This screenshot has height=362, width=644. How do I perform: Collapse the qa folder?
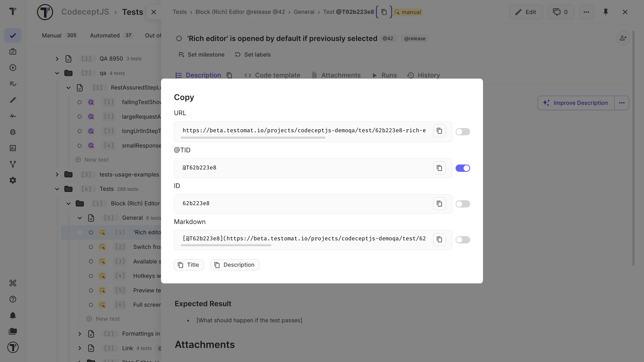pos(57,73)
